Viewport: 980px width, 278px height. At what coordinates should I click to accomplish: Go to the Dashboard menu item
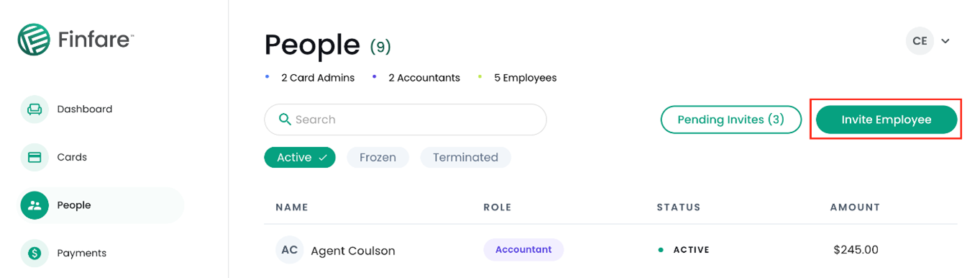tap(85, 109)
